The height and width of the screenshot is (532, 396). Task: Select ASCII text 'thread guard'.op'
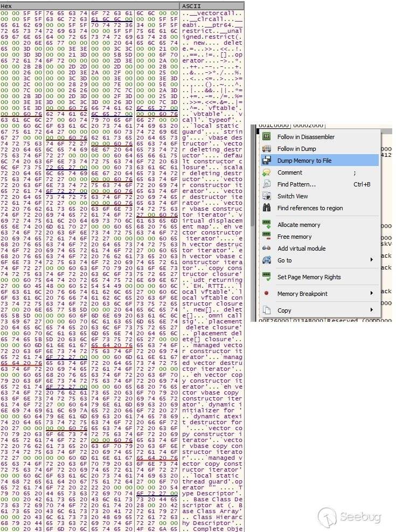(x=212, y=482)
